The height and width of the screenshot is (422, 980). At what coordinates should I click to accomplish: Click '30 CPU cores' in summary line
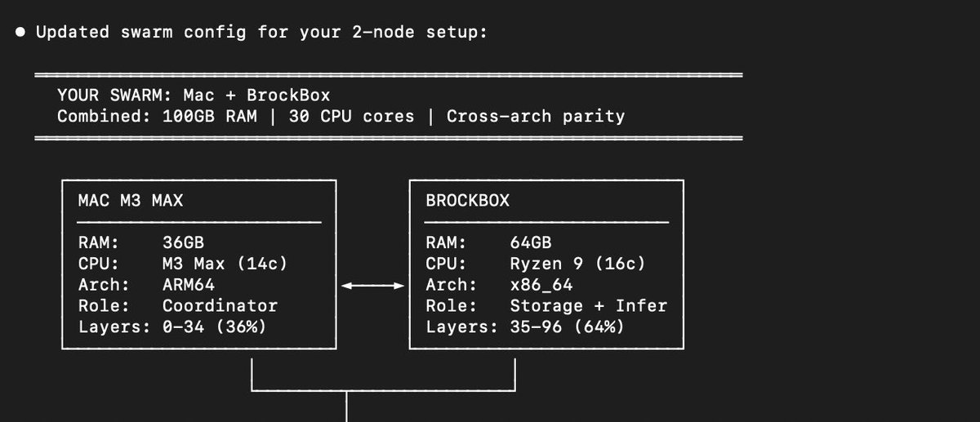(352, 116)
